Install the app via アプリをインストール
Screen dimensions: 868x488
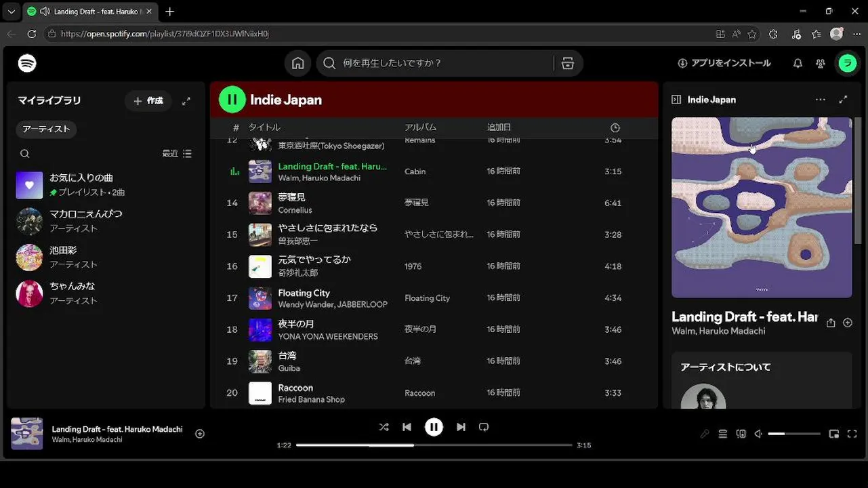tap(724, 63)
